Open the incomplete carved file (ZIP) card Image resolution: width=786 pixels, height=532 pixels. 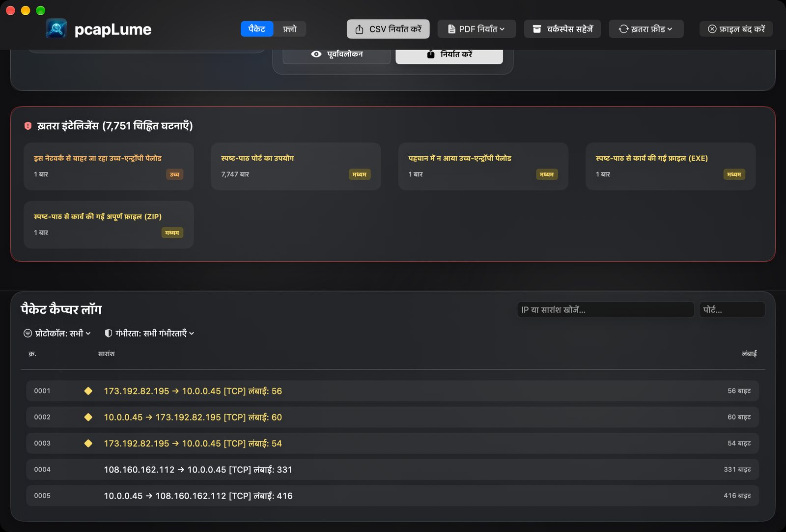(109, 224)
